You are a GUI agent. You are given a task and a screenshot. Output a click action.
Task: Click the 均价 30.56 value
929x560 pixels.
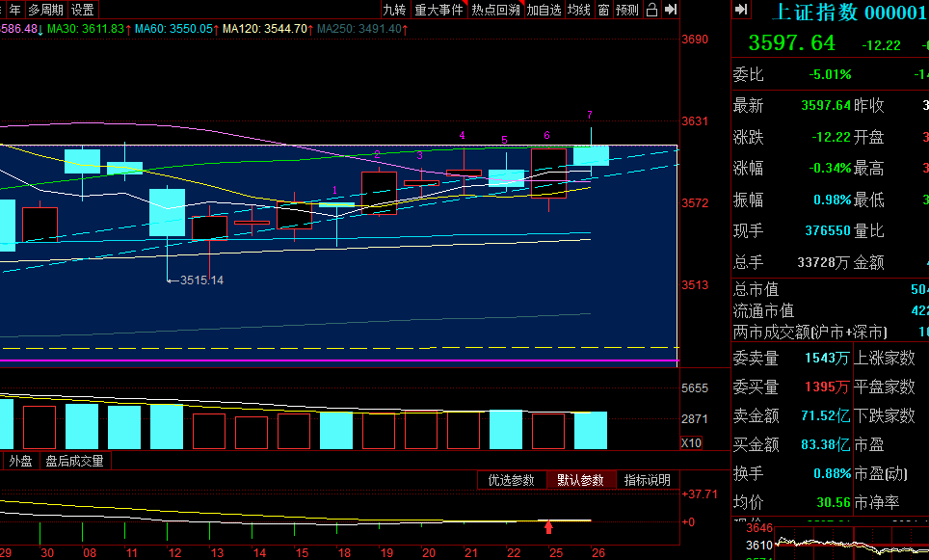[833, 502]
